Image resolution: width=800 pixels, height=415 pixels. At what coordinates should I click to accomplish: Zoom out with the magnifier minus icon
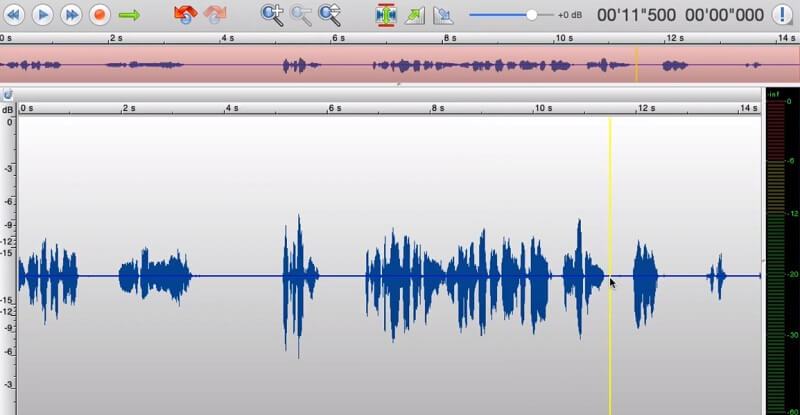coord(301,15)
